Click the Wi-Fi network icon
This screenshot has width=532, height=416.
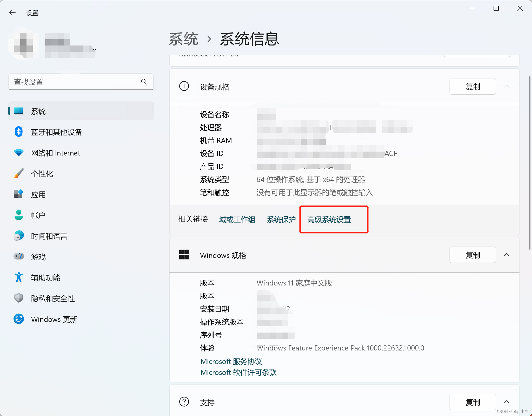(x=19, y=153)
